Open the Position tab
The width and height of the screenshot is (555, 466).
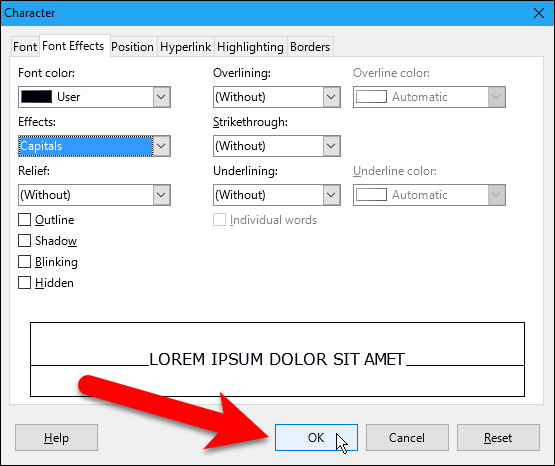(132, 47)
